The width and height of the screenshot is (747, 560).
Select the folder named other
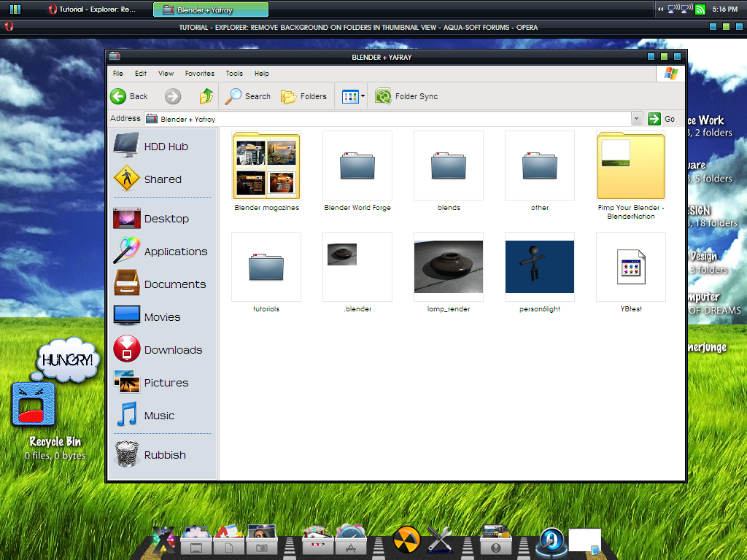(x=540, y=166)
